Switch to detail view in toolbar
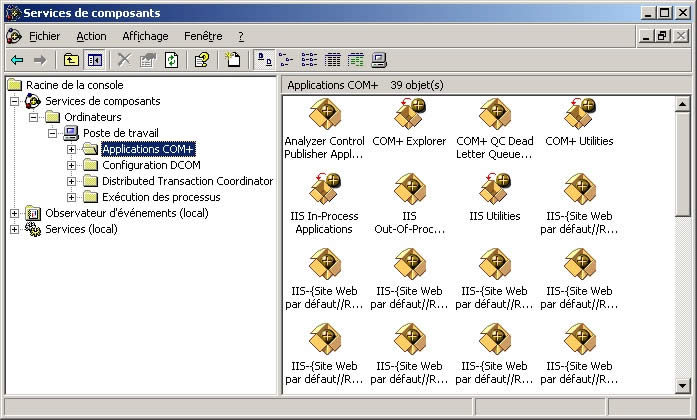 tap(332, 60)
